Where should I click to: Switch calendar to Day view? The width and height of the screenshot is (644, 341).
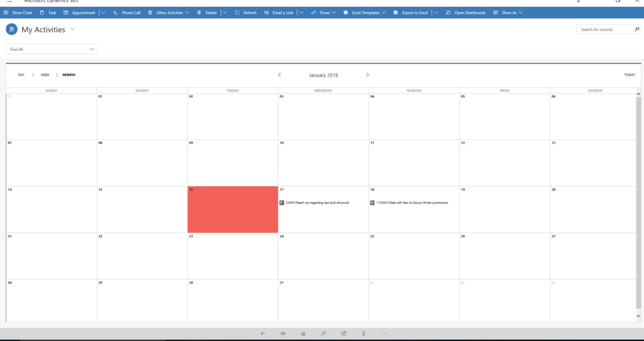21,75
